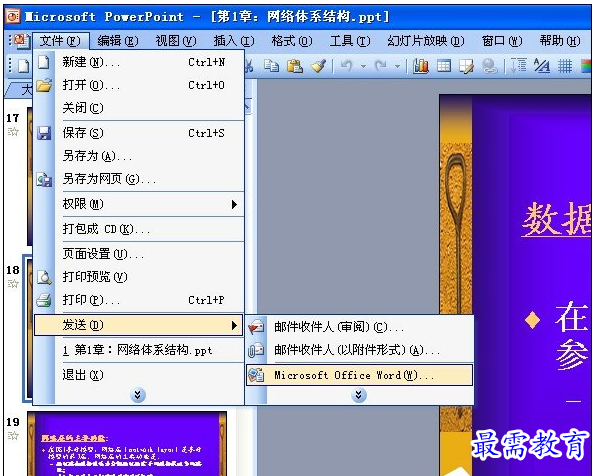Screen dimensions: 595x476
Task: Open the 编辑(E) menu
Action: click(118, 41)
